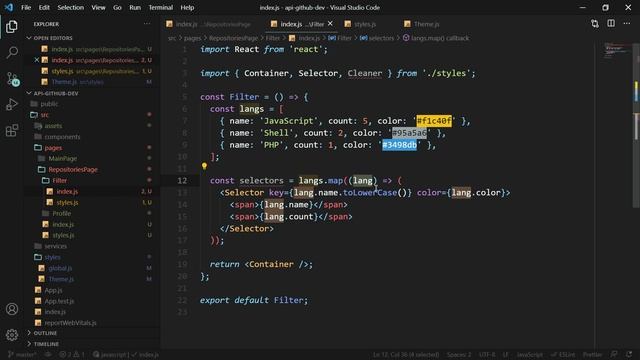Expand the MainPage folder
Image resolution: width=640 pixels, height=360 pixels.
coord(62,158)
